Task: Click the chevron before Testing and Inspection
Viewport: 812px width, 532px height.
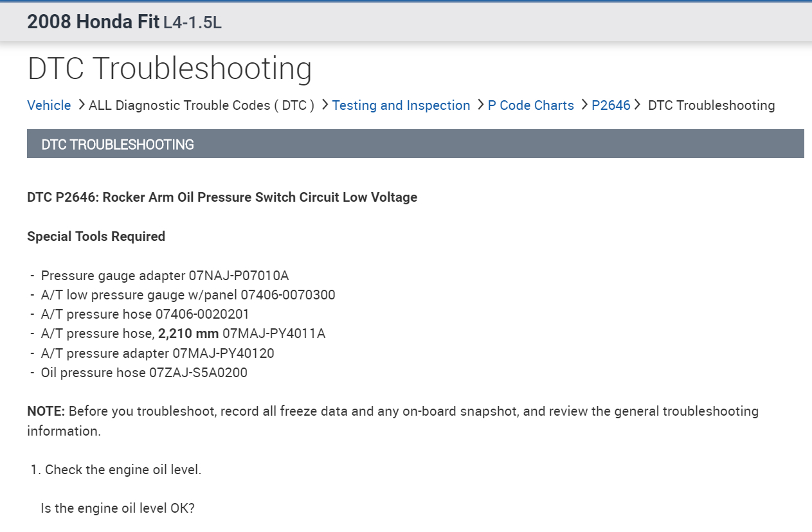Action: click(x=325, y=105)
